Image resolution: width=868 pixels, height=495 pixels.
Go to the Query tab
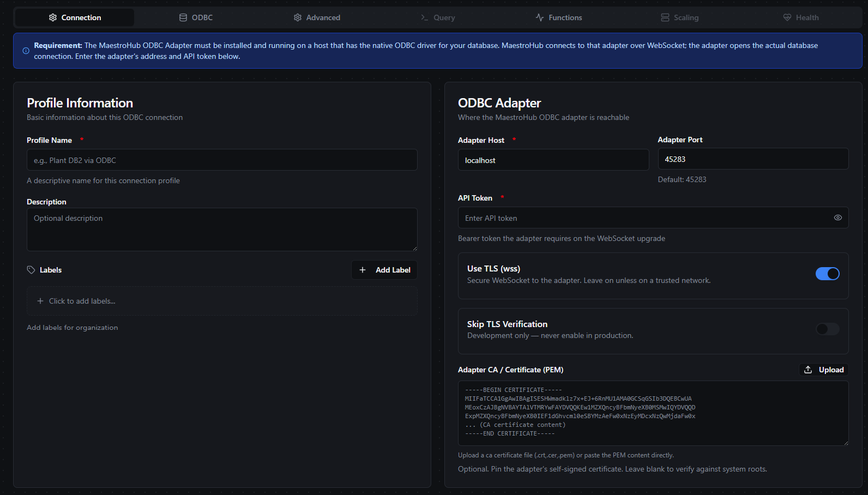point(438,17)
